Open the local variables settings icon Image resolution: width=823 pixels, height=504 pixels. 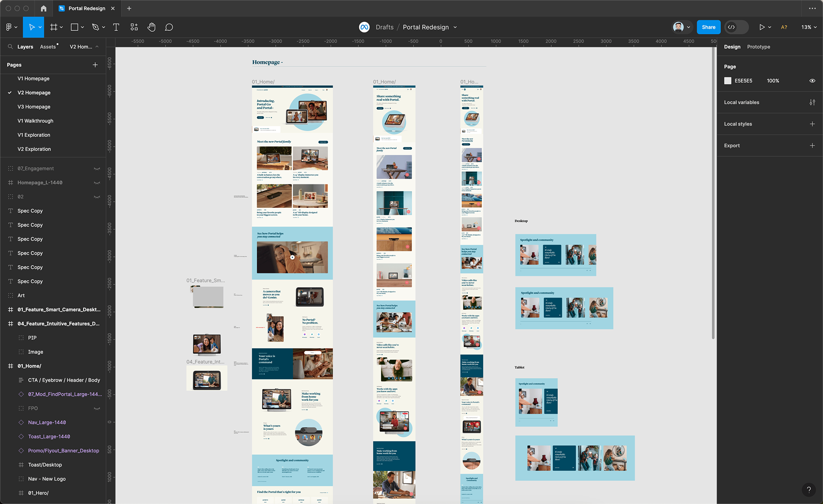[x=812, y=102]
